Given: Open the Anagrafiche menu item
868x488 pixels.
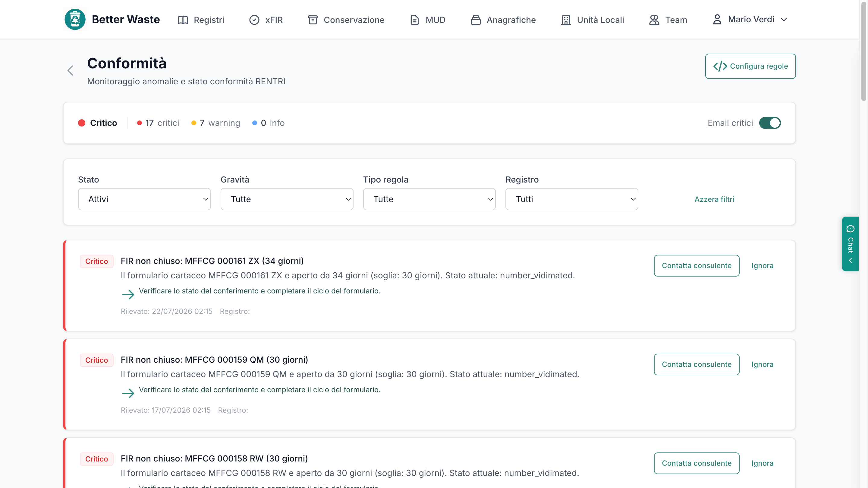Looking at the screenshot, I should coord(503,20).
